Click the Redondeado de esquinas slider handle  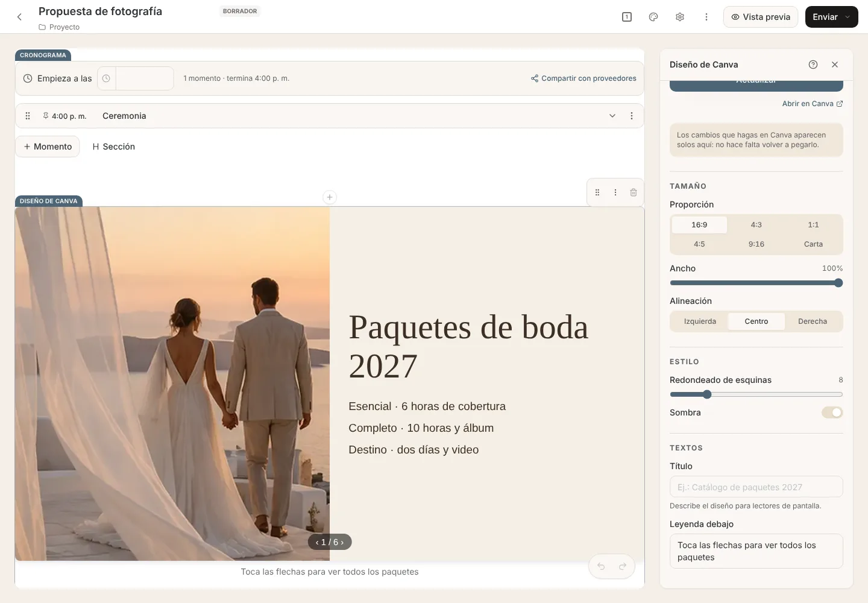(x=707, y=394)
